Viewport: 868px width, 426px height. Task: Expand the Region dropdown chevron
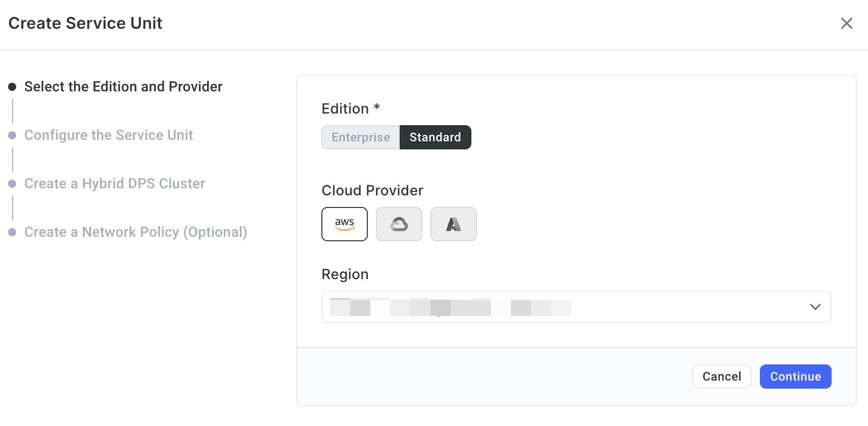point(815,307)
